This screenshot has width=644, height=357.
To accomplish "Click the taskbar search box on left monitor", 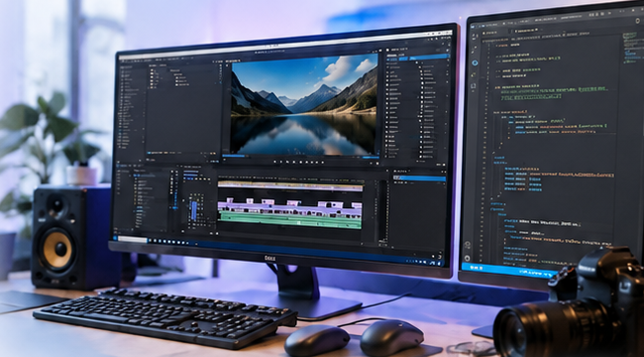I will (132, 239).
